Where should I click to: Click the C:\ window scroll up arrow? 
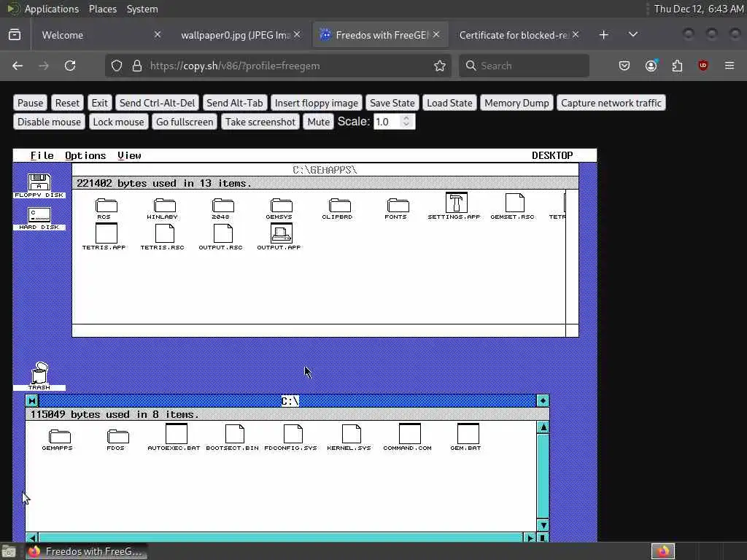543,427
